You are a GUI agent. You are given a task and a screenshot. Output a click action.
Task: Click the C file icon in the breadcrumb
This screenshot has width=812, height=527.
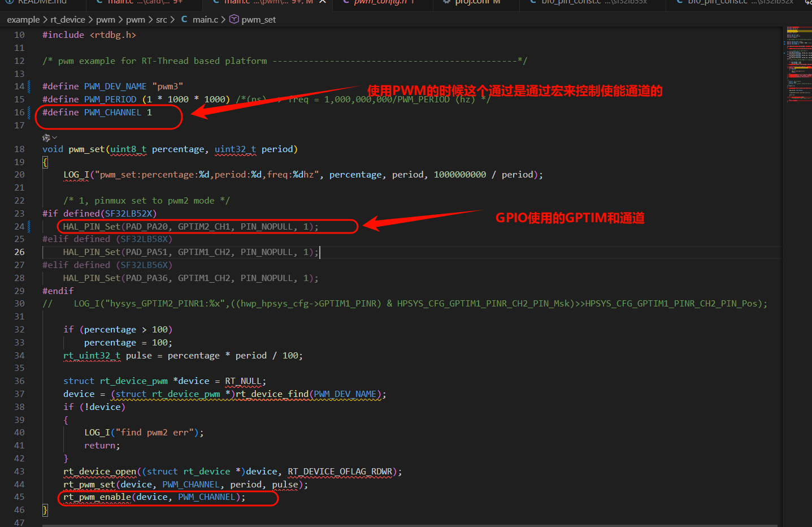[x=184, y=19]
